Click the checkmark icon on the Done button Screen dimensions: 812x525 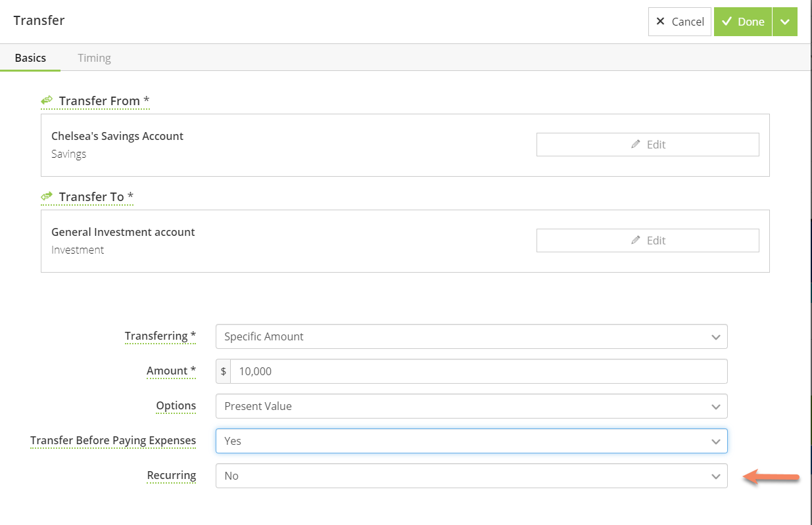(727, 21)
